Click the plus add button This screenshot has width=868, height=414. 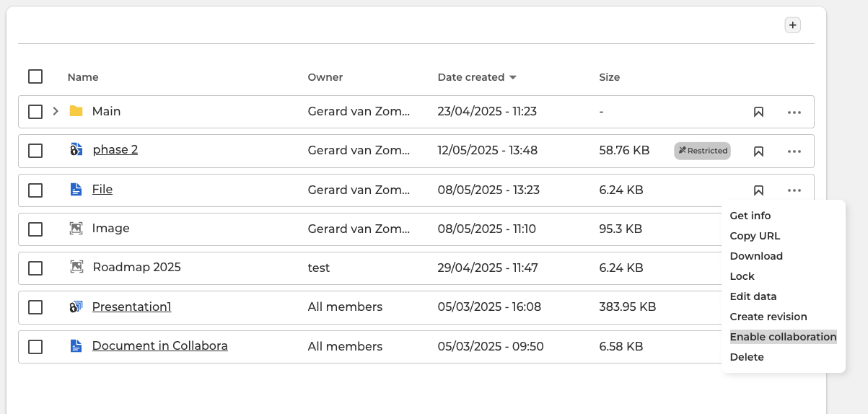792,25
